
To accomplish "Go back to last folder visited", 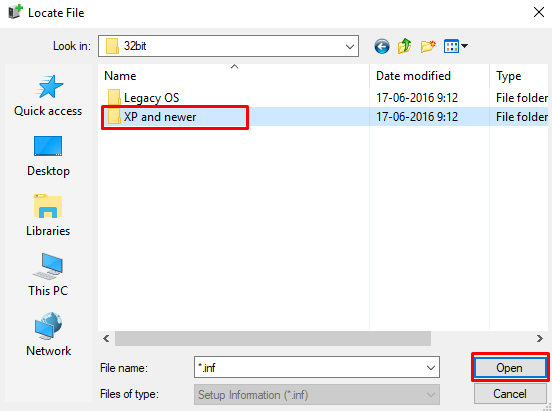I will click(382, 46).
